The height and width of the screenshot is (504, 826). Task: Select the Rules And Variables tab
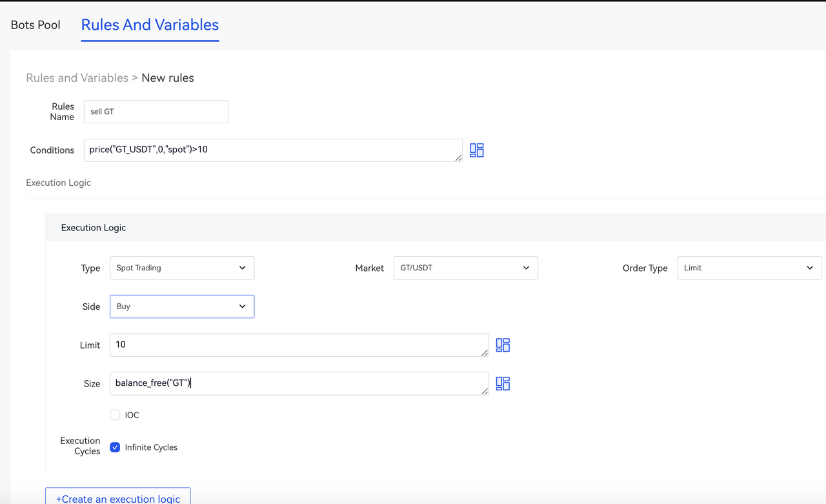150,25
